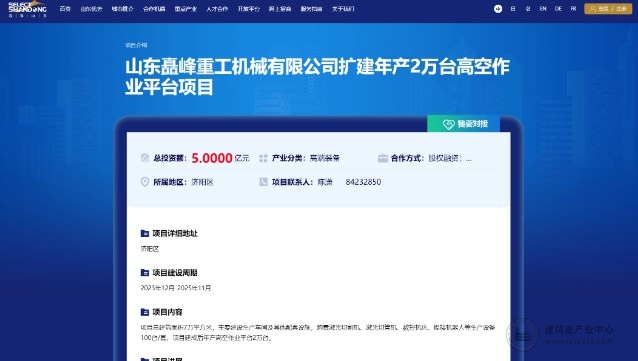The width and height of the screenshot is (638, 361).
Task: Click the 济阳区 value beside 所属地区
Action: tap(202, 182)
